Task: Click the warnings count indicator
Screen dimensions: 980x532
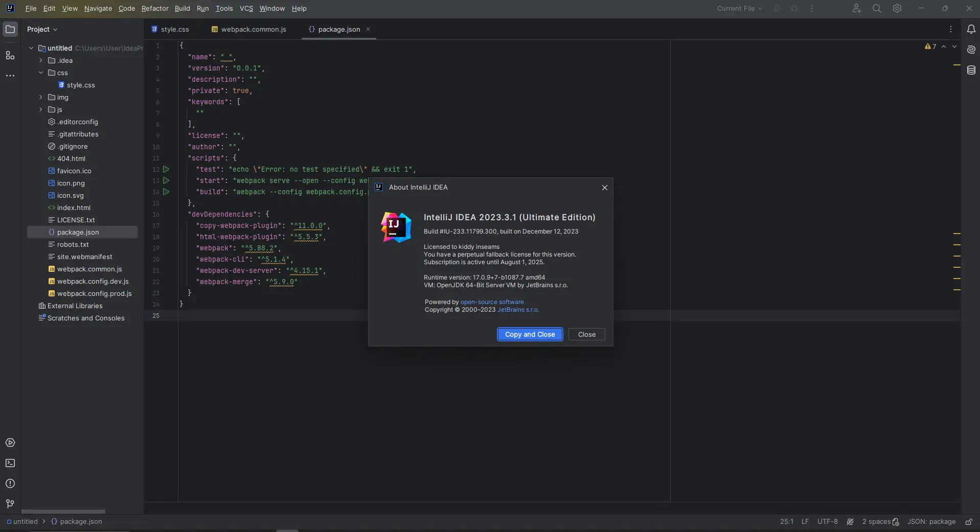Action: click(x=930, y=47)
